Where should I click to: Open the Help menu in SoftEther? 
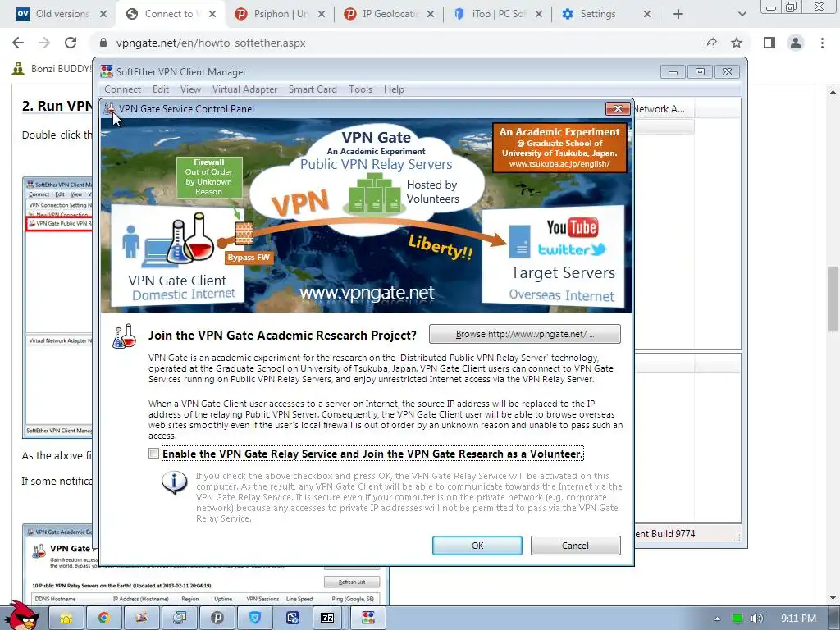[394, 89]
